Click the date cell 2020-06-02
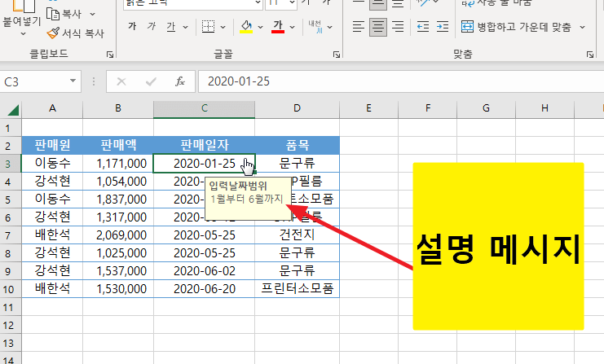The width and height of the screenshot is (604, 364). (x=204, y=271)
